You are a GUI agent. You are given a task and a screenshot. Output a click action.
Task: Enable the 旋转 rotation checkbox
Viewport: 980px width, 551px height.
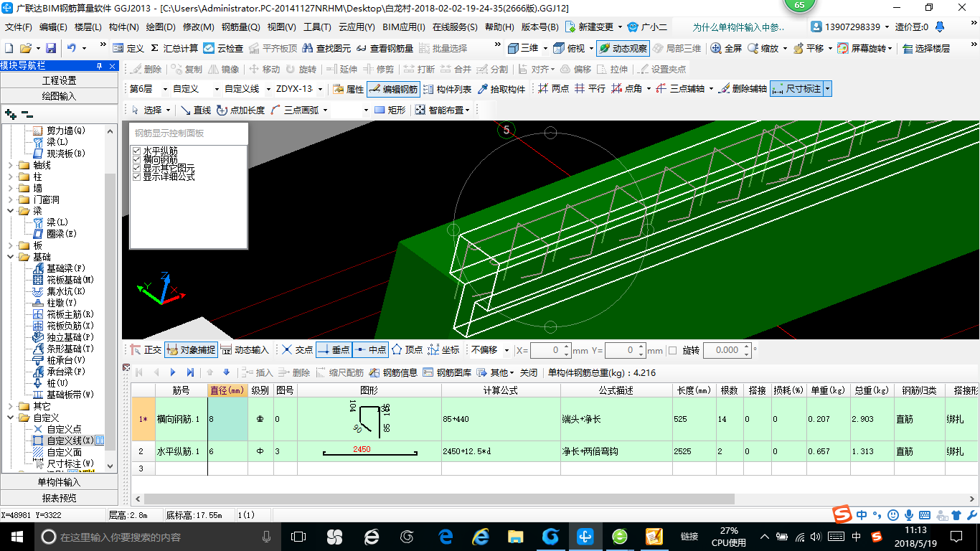(x=672, y=350)
